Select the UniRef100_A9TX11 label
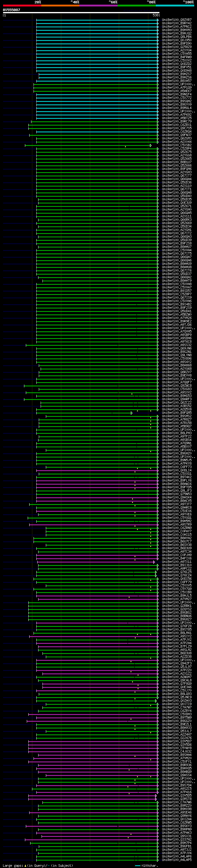The image size is (197, 868). coord(177,562)
